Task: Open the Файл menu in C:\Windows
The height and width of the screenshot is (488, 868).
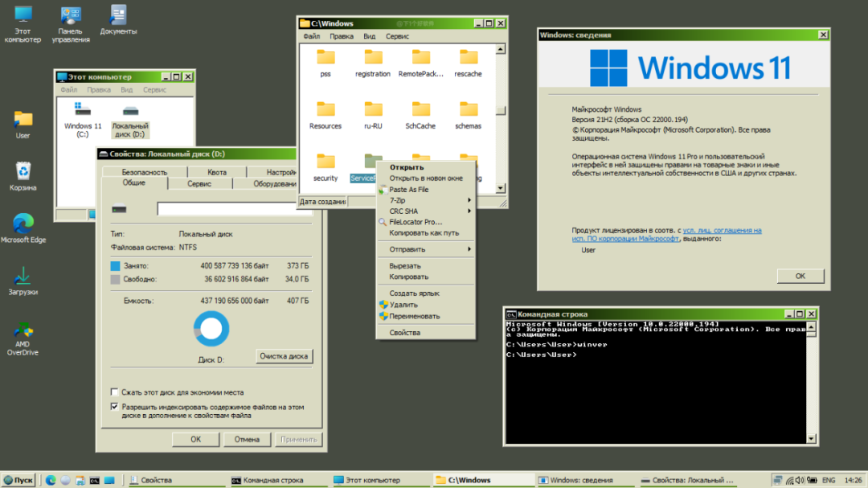Action: coord(312,35)
